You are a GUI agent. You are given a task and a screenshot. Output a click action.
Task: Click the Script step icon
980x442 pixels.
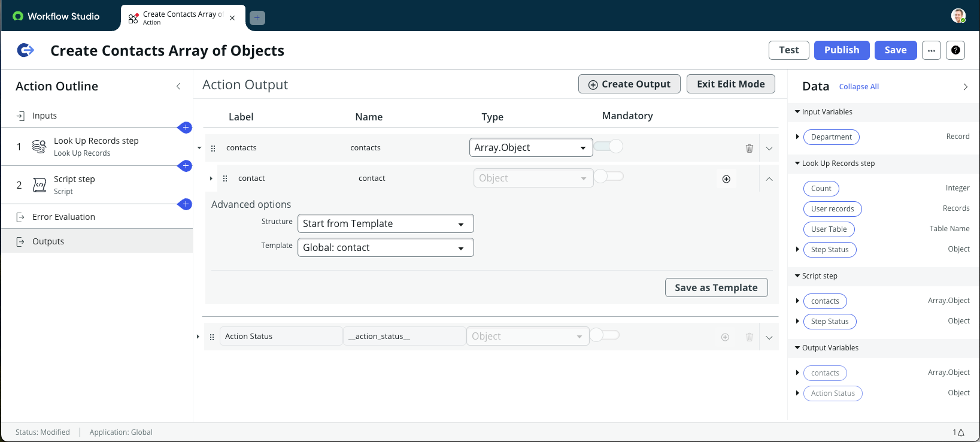point(39,185)
